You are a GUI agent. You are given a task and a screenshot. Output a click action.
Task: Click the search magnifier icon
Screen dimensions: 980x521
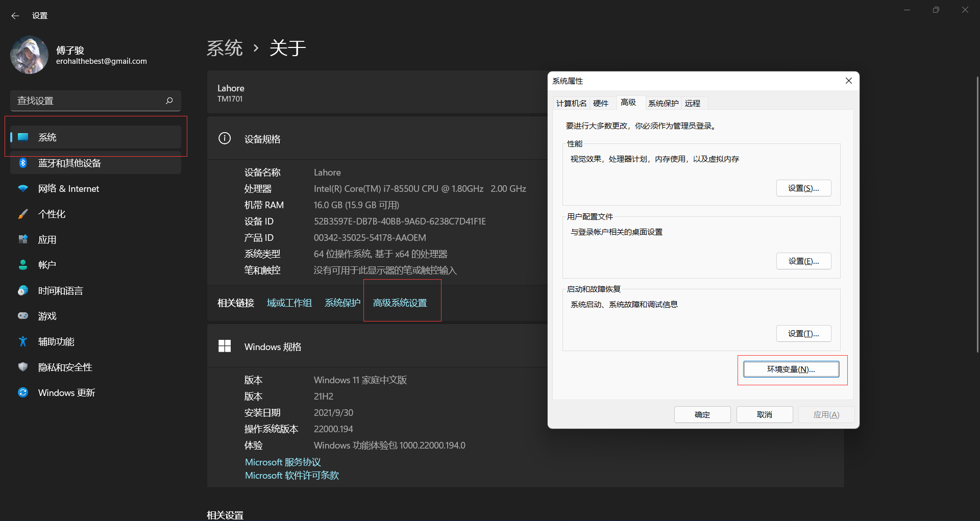[169, 101]
